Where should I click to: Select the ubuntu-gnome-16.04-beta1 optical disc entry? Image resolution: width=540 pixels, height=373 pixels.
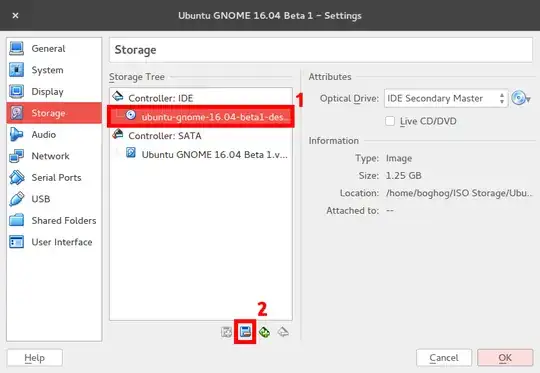(x=201, y=117)
